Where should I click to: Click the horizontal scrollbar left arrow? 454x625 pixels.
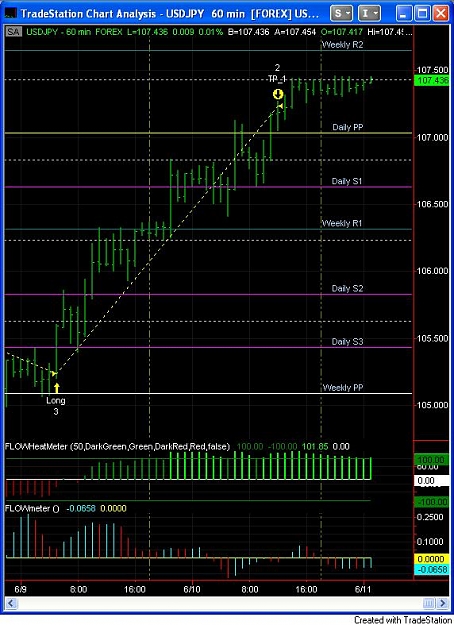coord(11,603)
